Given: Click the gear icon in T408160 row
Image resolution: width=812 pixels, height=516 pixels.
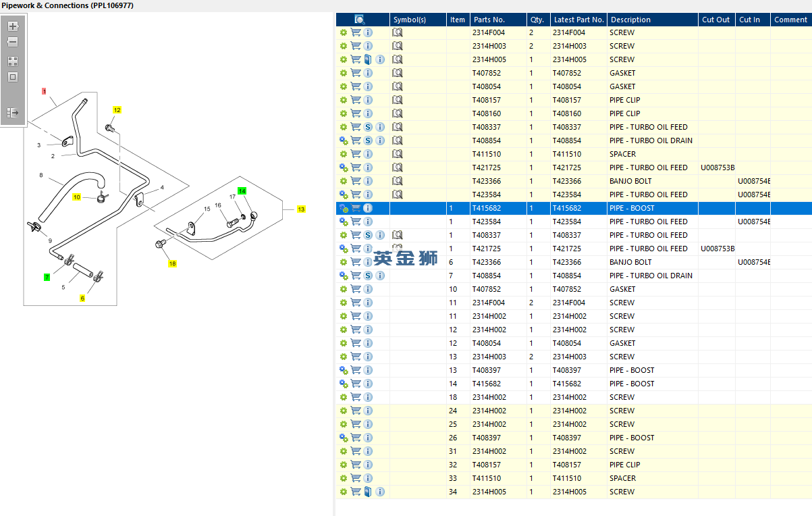Looking at the screenshot, I should point(343,113).
